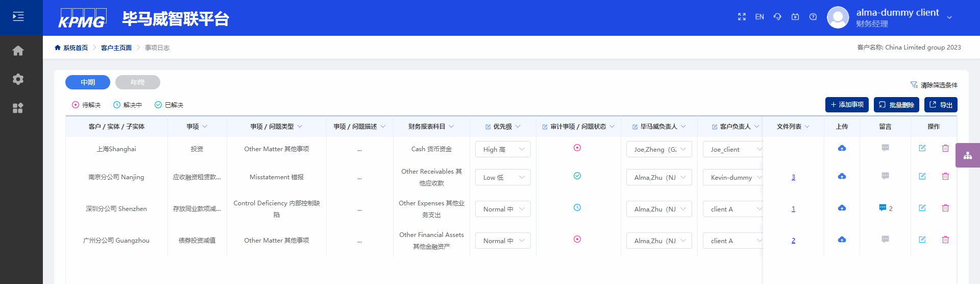Upload file for Shanghai row
This screenshot has height=284, width=980.
click(x=842, y=148)
